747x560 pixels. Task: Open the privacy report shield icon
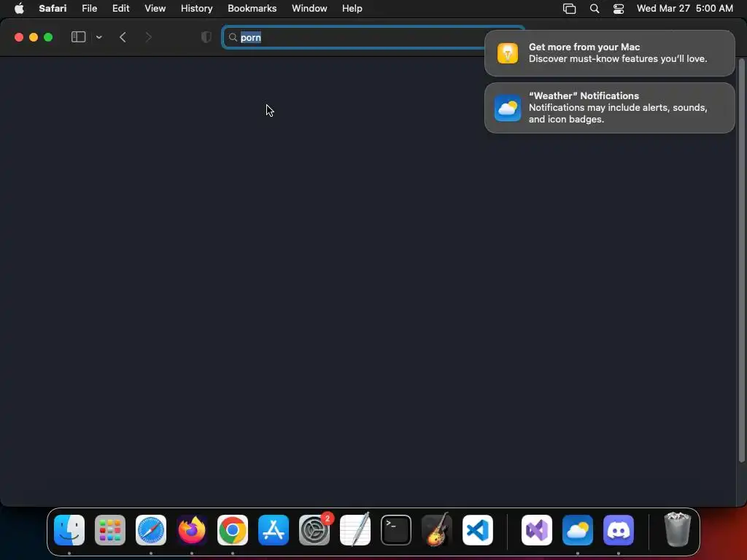tap(206, 37)
